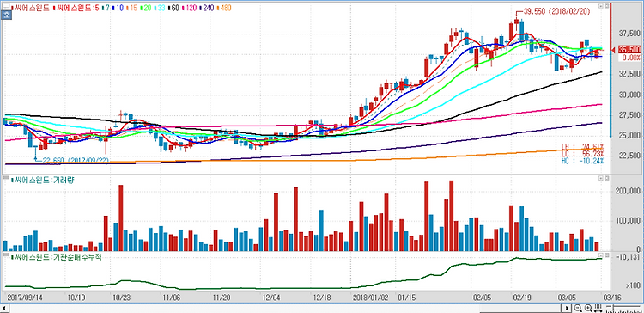Click the LC : 56.73% statistic

pyautogui.click(x=583, y=153)
